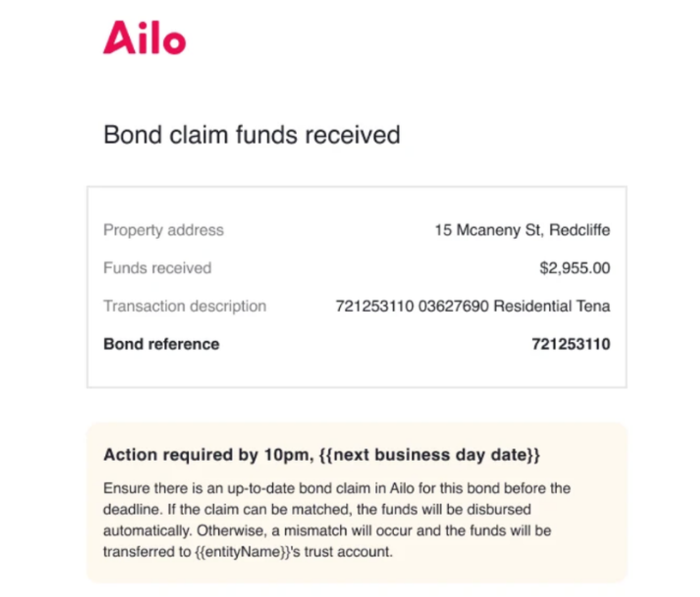Click the transaction description value text
Image resolution: width=700 pixels, height=597 pixels.
tap(473, 306)
